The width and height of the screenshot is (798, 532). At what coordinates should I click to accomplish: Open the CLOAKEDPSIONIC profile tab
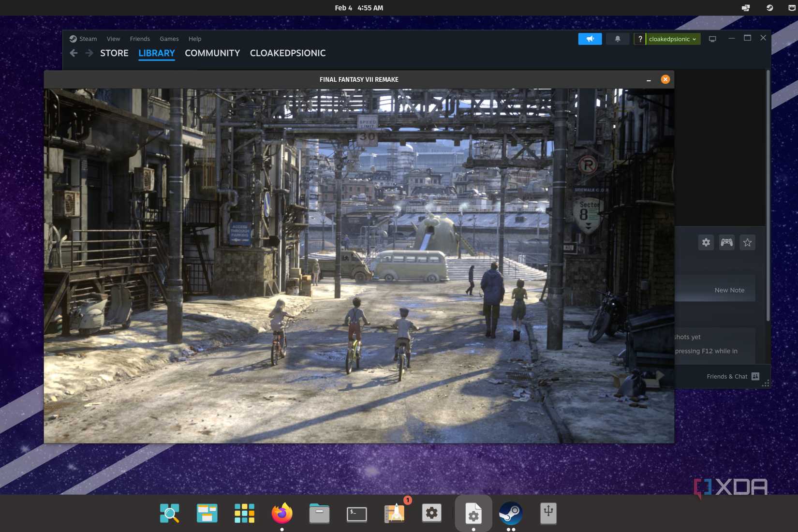coord(288,53)
